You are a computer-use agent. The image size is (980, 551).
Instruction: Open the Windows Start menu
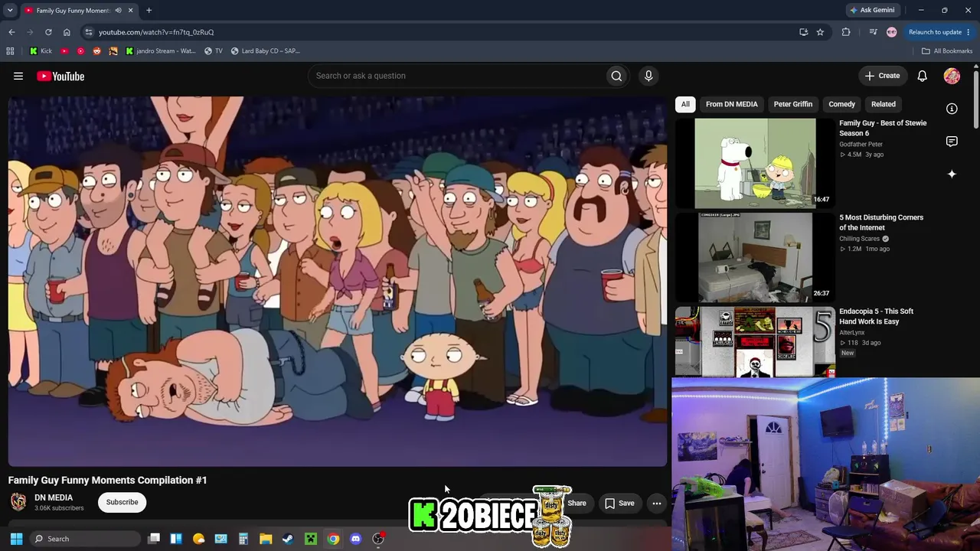click(x=16, y=539)
